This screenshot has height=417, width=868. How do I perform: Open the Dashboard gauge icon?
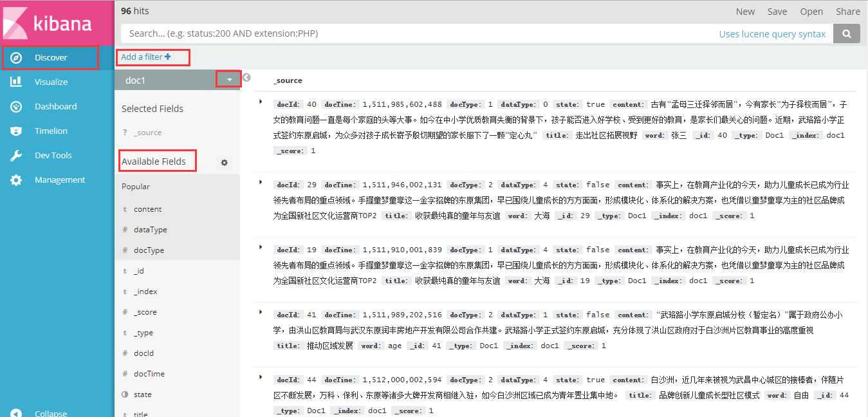pos(17,106)
